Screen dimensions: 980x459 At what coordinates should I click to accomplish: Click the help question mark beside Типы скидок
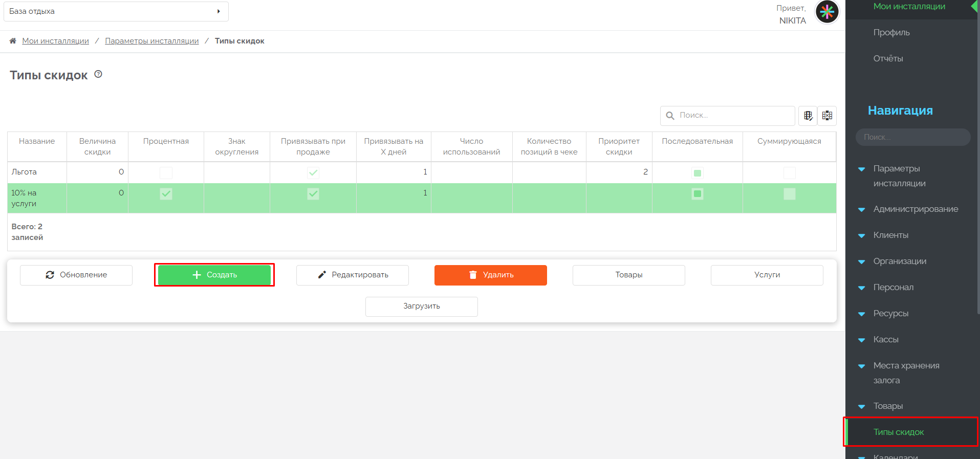click(98, 74)
